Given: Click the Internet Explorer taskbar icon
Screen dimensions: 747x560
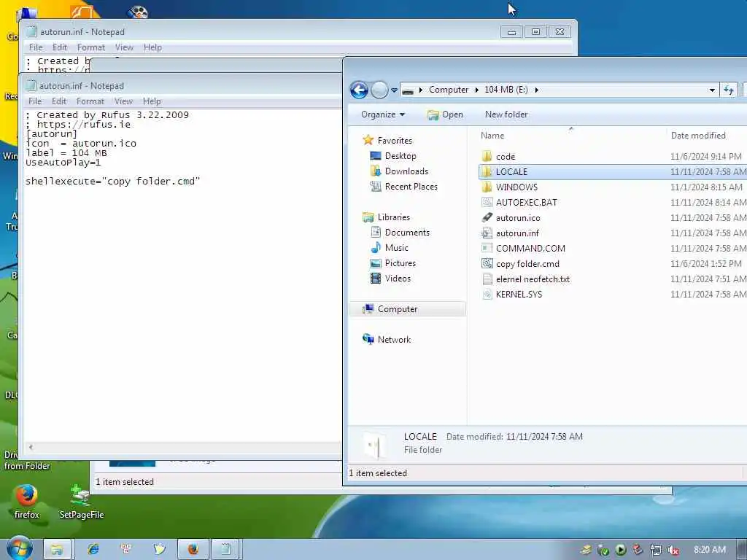Looking at the screenshot, I should [x=93, y=549].
